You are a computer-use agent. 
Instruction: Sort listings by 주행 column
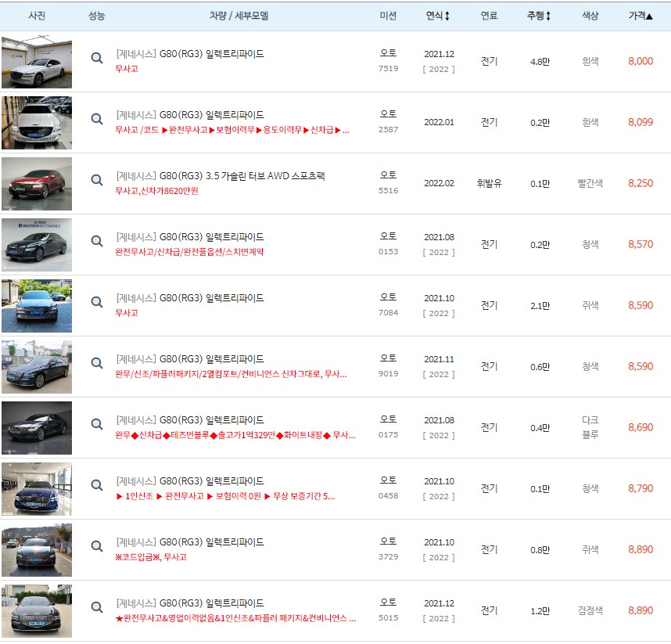click(x=538, y=16)
